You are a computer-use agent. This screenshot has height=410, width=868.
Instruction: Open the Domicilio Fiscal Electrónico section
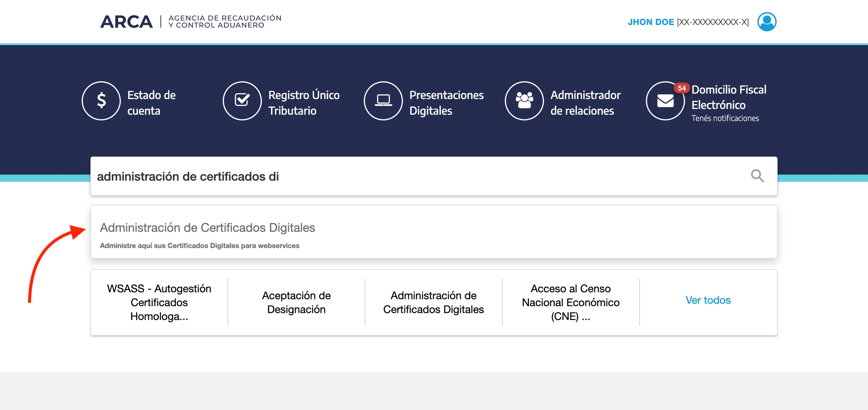[x=729, y=97]
